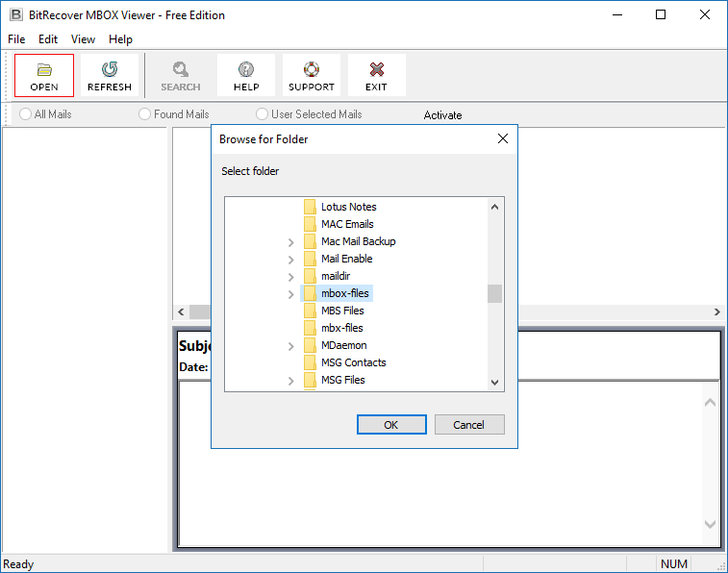728x573 pixels.
Task: Expand the Mail Enable folder
Action: [291, 260]
